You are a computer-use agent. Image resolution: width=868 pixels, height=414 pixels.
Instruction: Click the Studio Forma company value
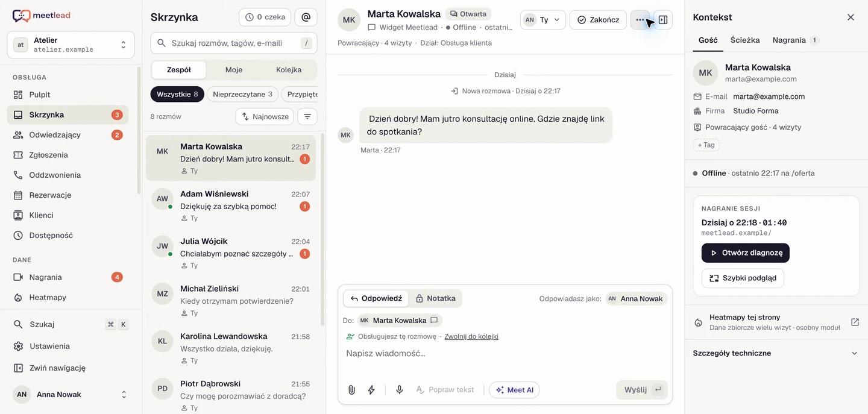click(756, 111)
